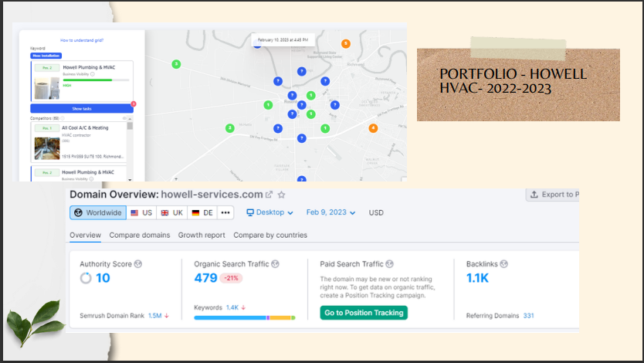Click Business Visibility info icon in top card
644x363 pixels.
click(93, 74)
